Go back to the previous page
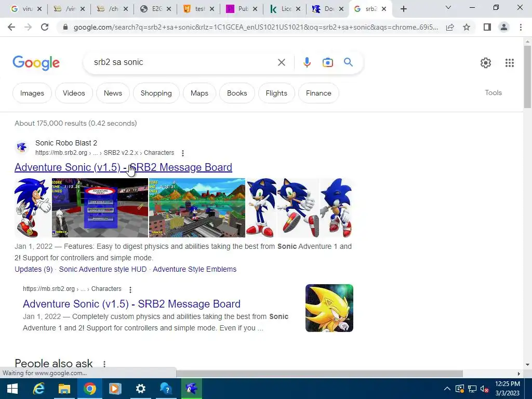532x399 pixels. pyautogui.click(x=11, y=27)
